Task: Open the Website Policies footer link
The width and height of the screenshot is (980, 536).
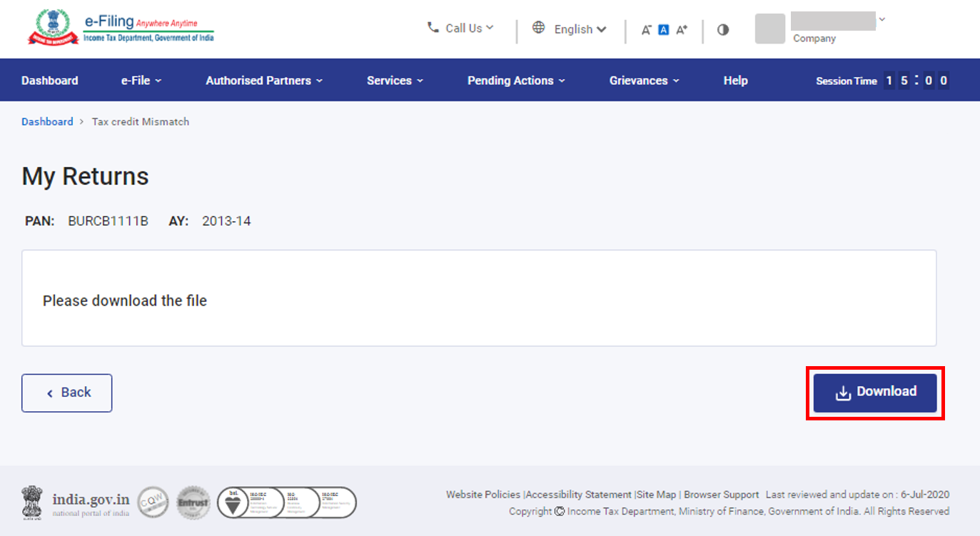Action: pos(483,495)
